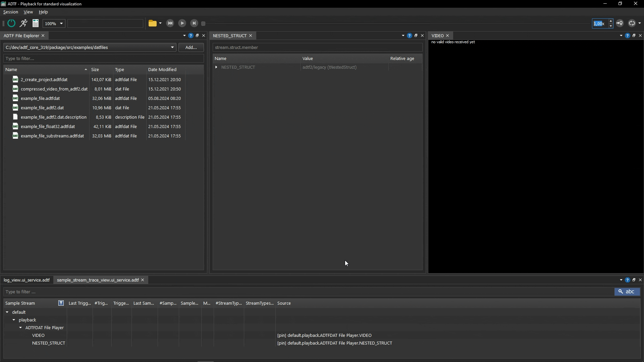Open the View menu
Screen dimensions: 644x362
tap(28, 12)
